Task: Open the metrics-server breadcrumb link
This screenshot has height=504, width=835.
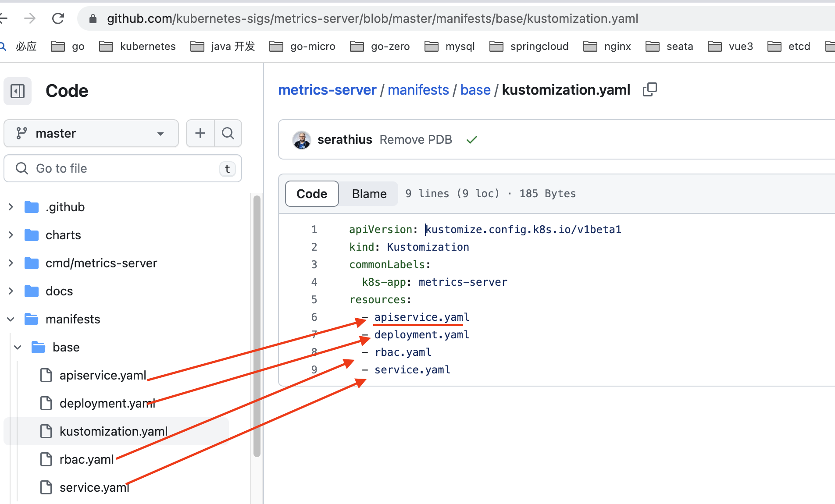Action: [x=327, y=90]
